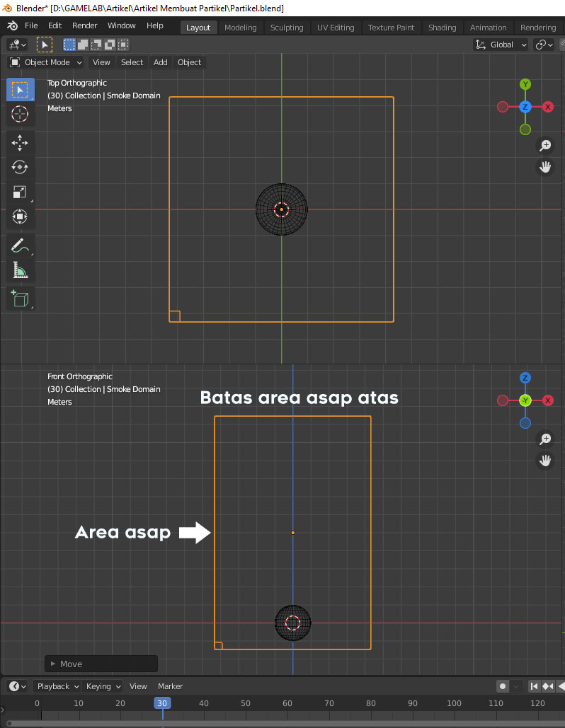This screenshot has height=728, width=565.
Task: Set selection mode to invert selection
Action: (x=110, y=45)
